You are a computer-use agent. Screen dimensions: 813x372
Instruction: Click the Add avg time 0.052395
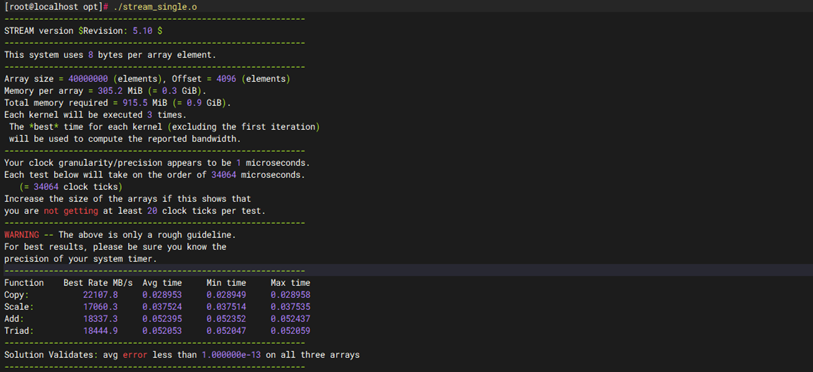tap(162, 319)
